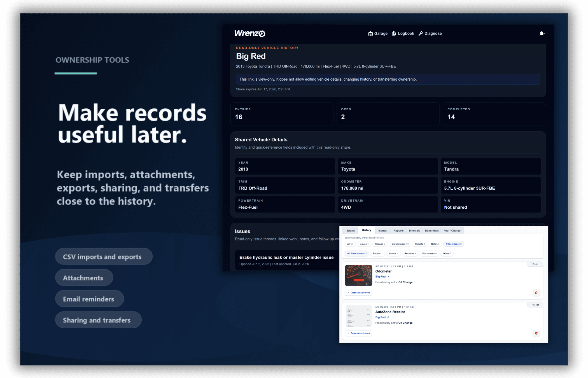This screenshot has height=378, width=588.
Task: Click the user account icon
Action: pos(542,33)
